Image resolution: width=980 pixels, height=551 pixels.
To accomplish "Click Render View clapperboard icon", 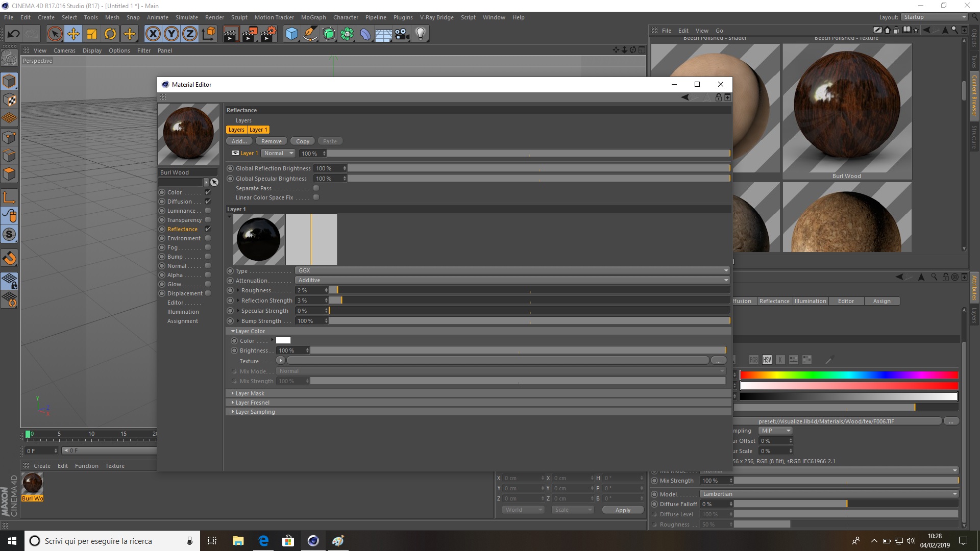I will point(231,34).
